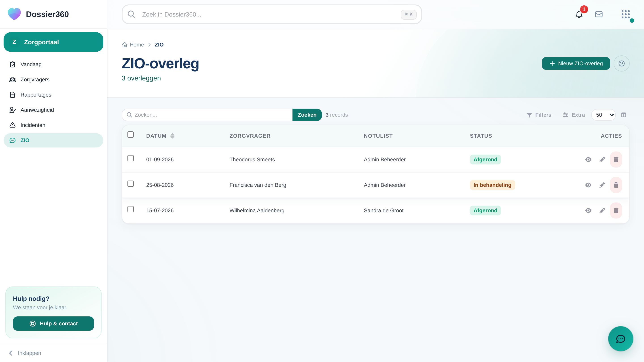
Task: Tick the select-all header checkbox
Action: click(x=131, y=135)
